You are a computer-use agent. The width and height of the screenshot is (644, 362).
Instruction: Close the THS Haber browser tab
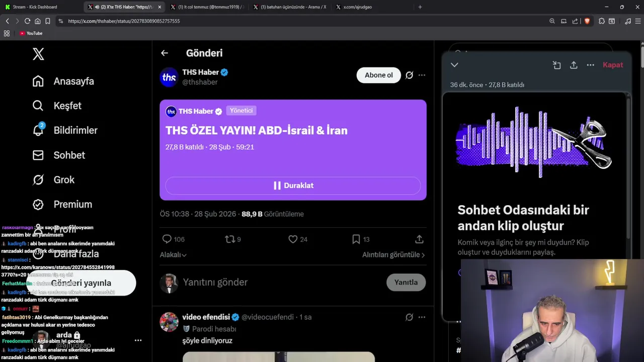click(x=159, y=7)
